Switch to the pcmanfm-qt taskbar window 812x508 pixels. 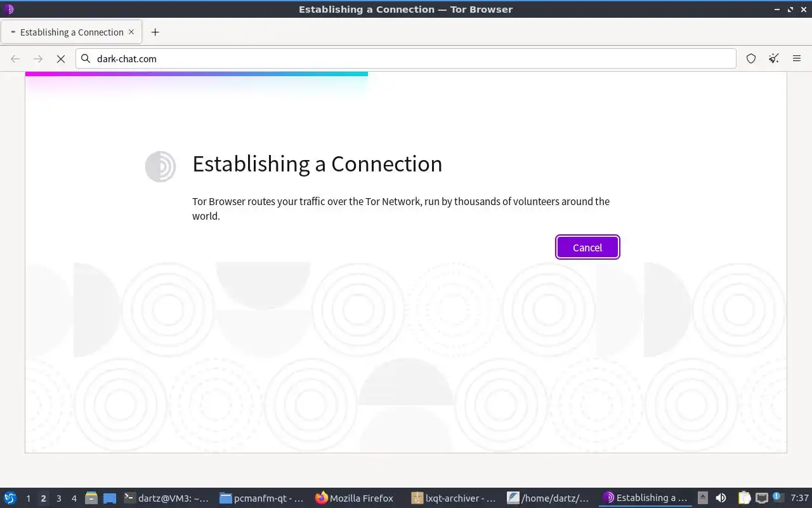[263, 498]
